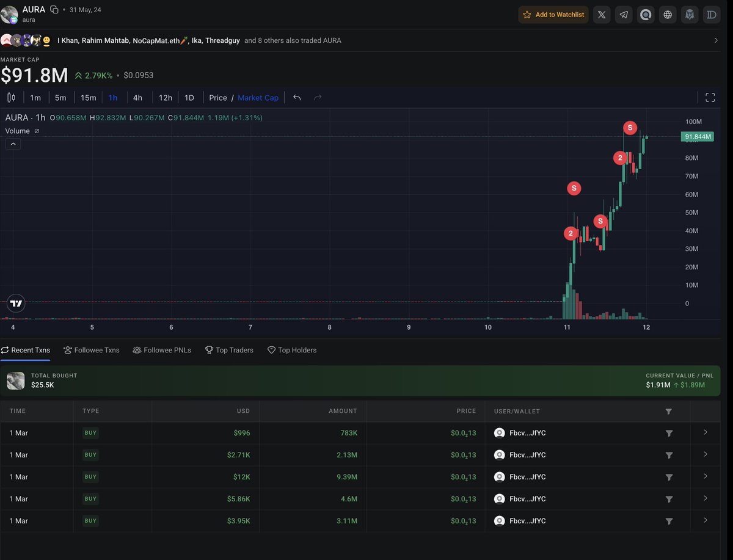Select the 12h timeframe
Image resolution: width=733 pixels, height=560 pixels.
click(x=165, y=98)
